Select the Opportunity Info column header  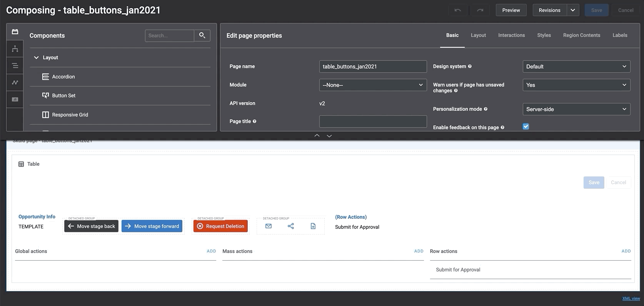[x=37, y=217]
